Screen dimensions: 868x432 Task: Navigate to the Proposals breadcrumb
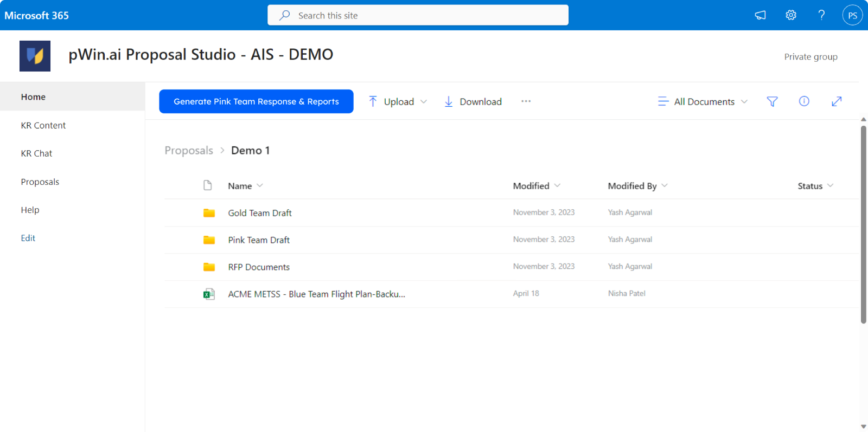(189, 150)
